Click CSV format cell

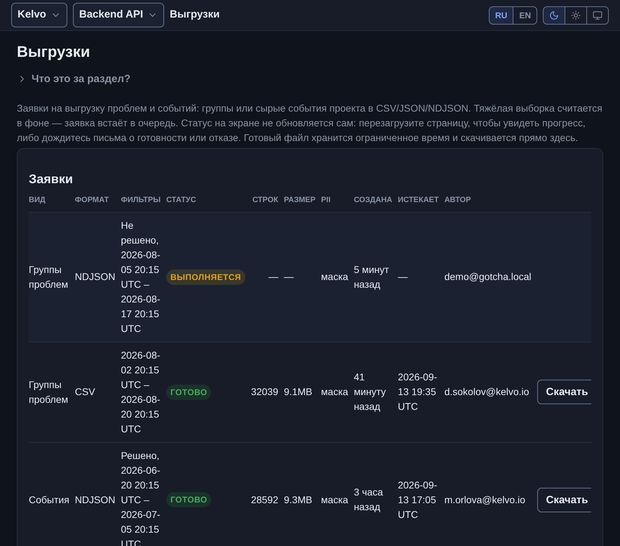85,392
